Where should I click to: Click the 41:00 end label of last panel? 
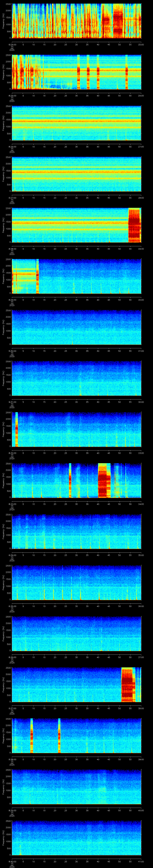141,862
